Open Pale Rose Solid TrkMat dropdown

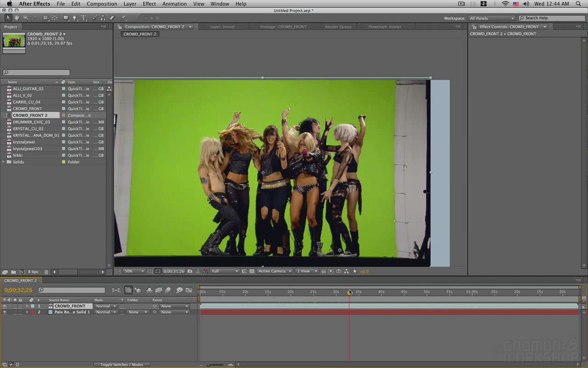pyautogui.click(x=138, y=312)
